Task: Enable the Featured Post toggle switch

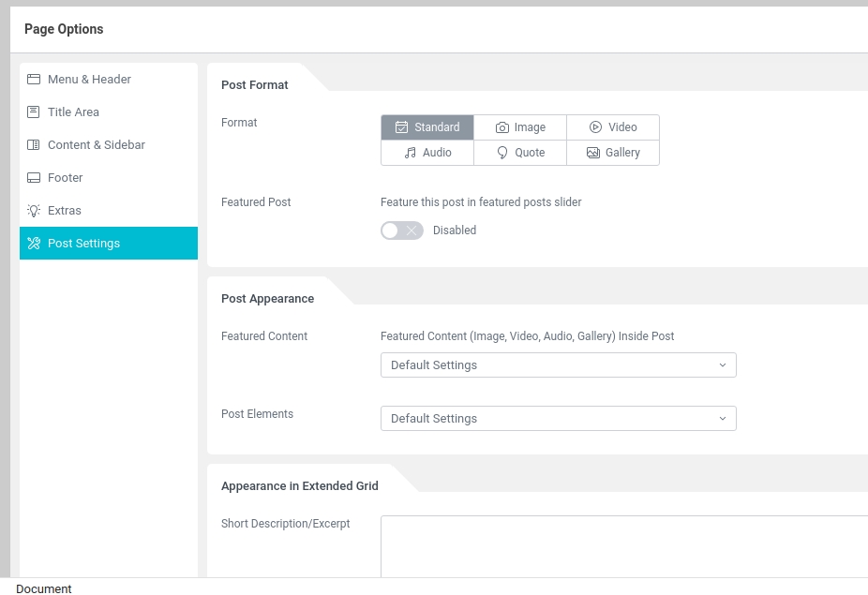Action: pyautogui.click(x=402, y=231)
